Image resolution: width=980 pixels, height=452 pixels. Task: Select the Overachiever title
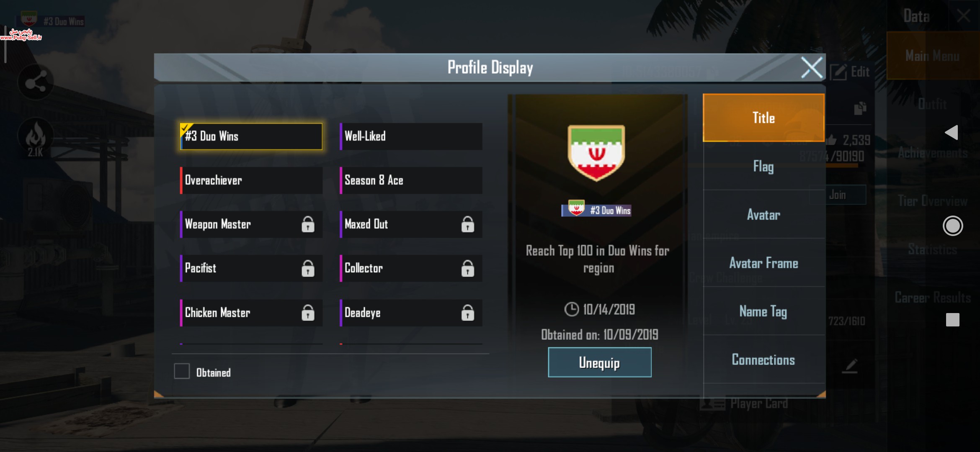[x=251, y=180]
